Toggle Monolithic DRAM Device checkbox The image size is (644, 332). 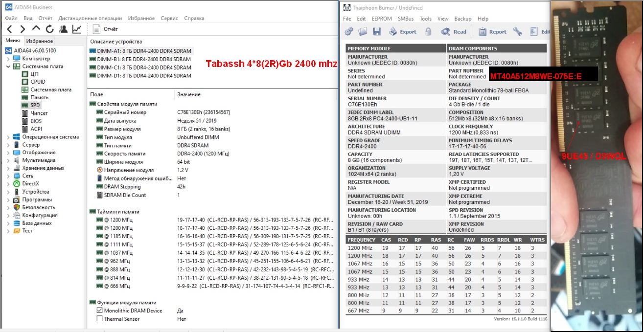pyautogui.click(x=100, y=310)
